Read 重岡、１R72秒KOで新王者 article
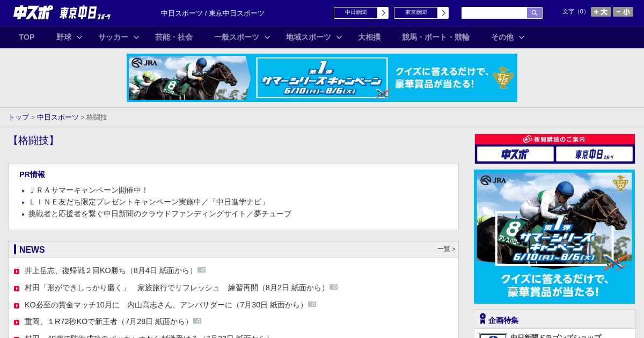The width and height of the screenshot is (644, 338). (x=108, y=322)
